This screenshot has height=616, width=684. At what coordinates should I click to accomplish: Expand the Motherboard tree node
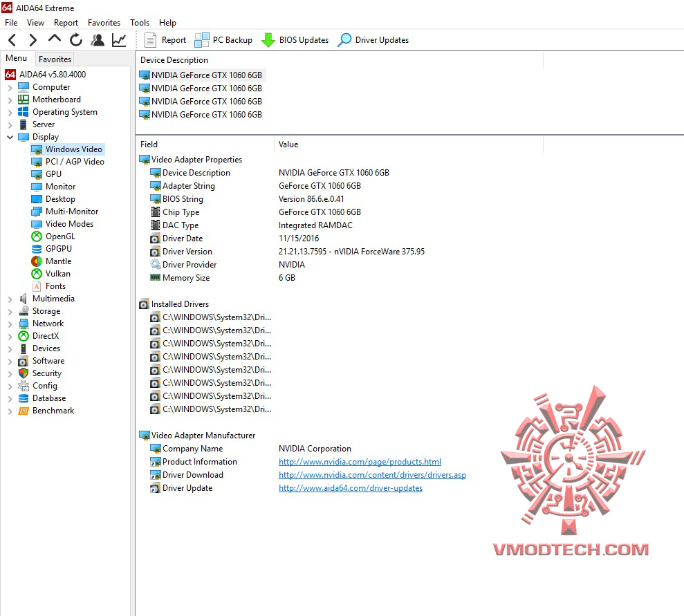10,100
